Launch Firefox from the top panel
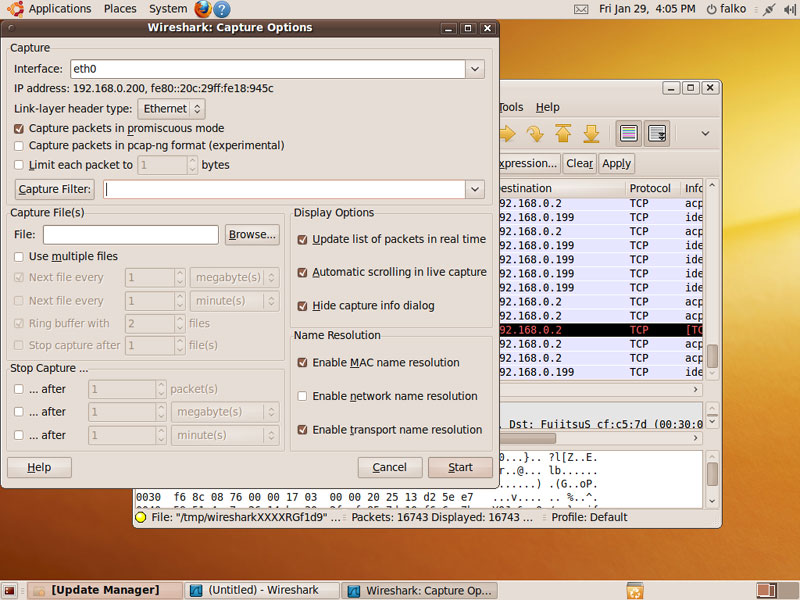800x600 pixels. 203,9
